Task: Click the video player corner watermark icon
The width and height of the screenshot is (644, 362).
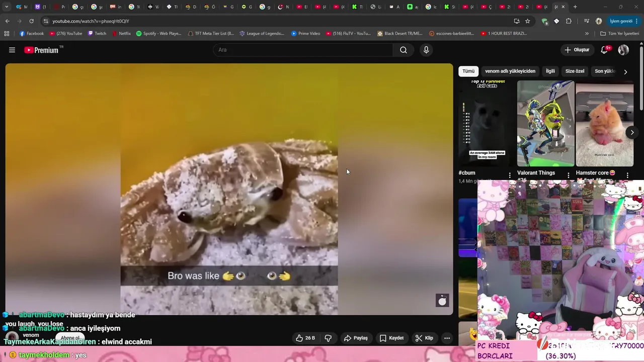Action: 442,301
